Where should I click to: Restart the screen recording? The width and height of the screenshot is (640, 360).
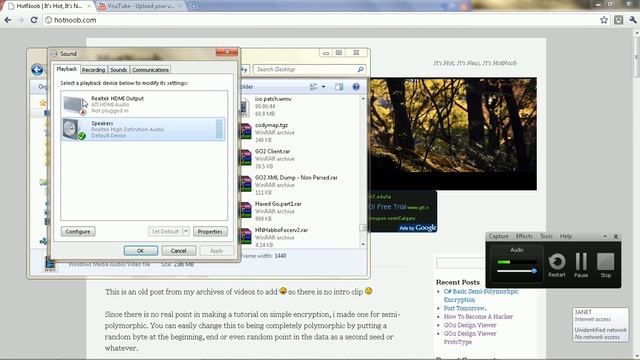point(557,265)
